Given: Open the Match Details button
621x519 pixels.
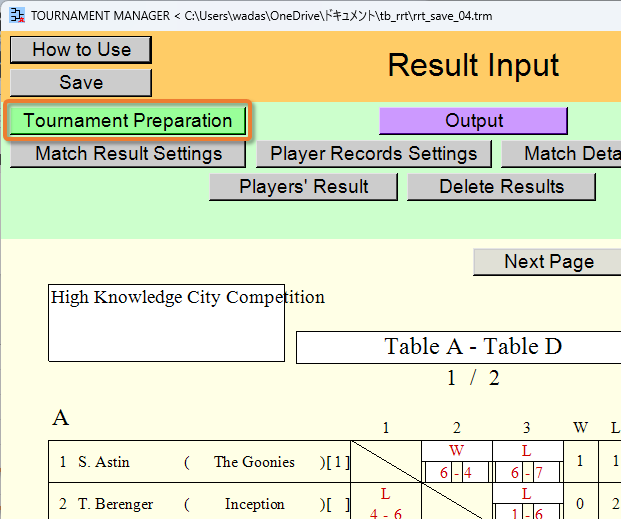Looking at the screenshot, I should point(562,154).
